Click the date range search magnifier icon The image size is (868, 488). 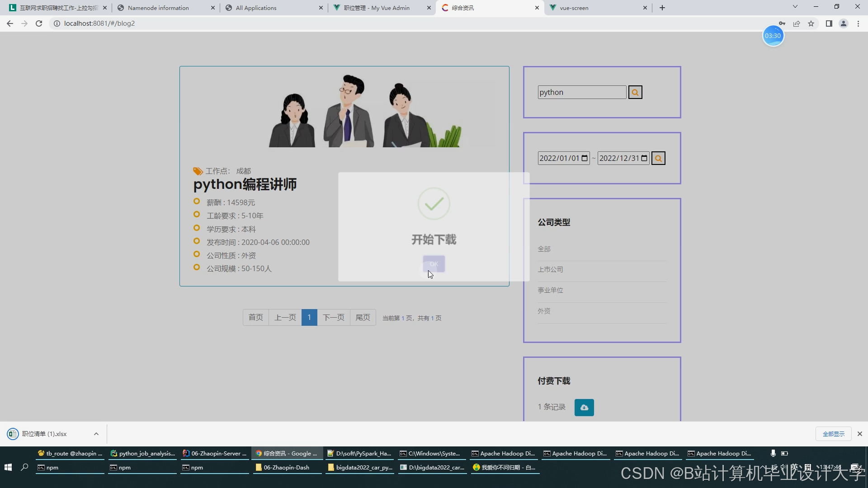coord(658,158)
